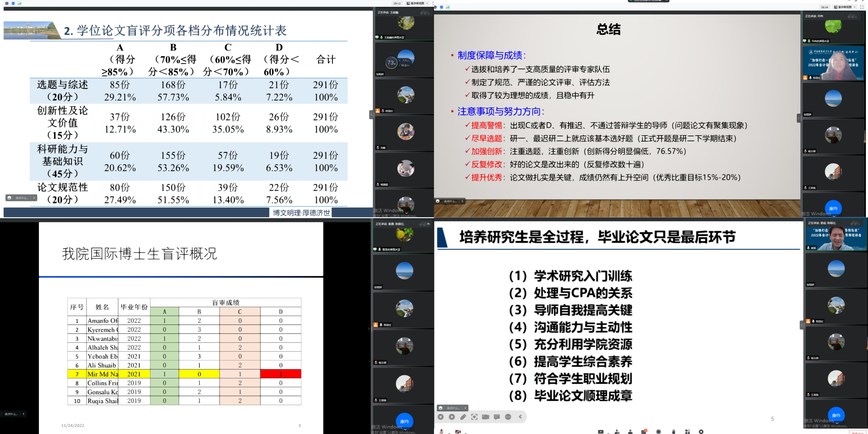Click the record button in meeting bar
868x434 pixels.
[658, 432]
